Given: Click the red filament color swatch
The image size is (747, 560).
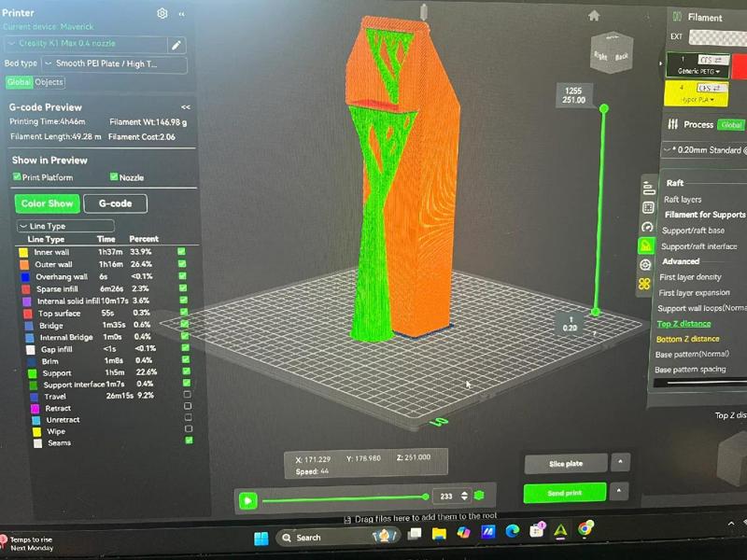Looking at the screenshot, I should (x=740, y=66).
